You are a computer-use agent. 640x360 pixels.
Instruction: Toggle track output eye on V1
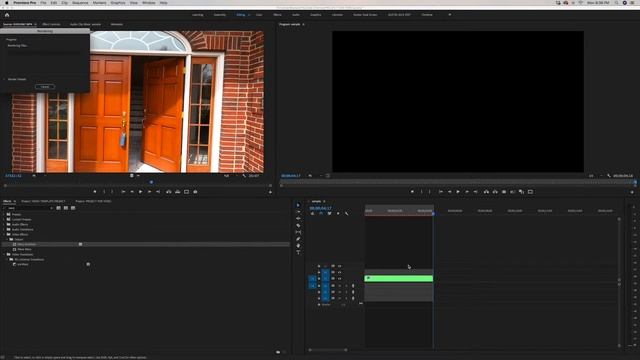point(339,278)
